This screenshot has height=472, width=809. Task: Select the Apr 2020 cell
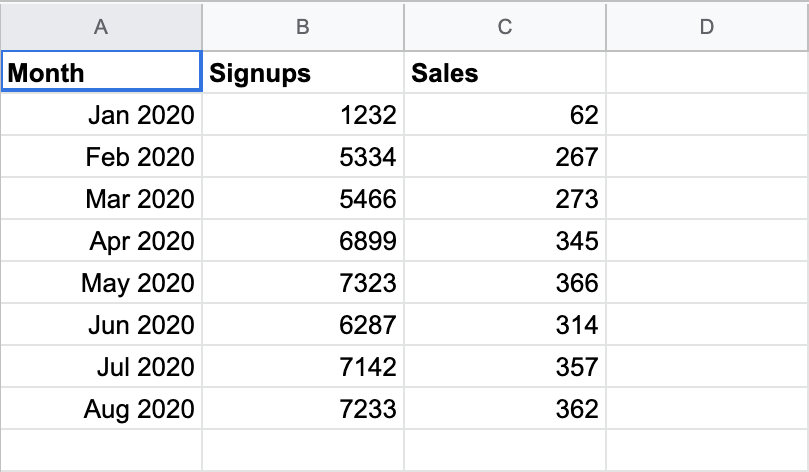pos(101,241)
